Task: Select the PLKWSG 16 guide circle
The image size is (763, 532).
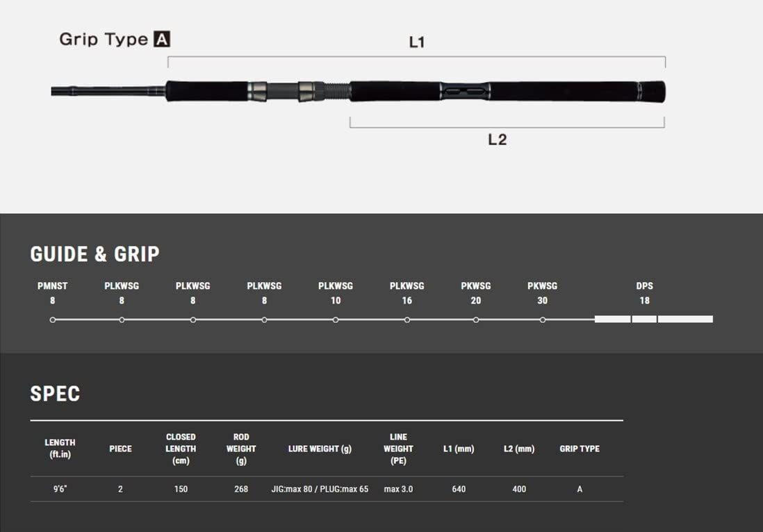Action: (x=407, y=319)
